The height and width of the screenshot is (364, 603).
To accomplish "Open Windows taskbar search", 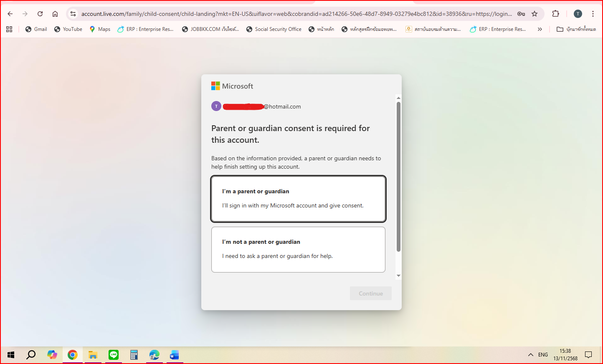I will click(x=31, y=355).
